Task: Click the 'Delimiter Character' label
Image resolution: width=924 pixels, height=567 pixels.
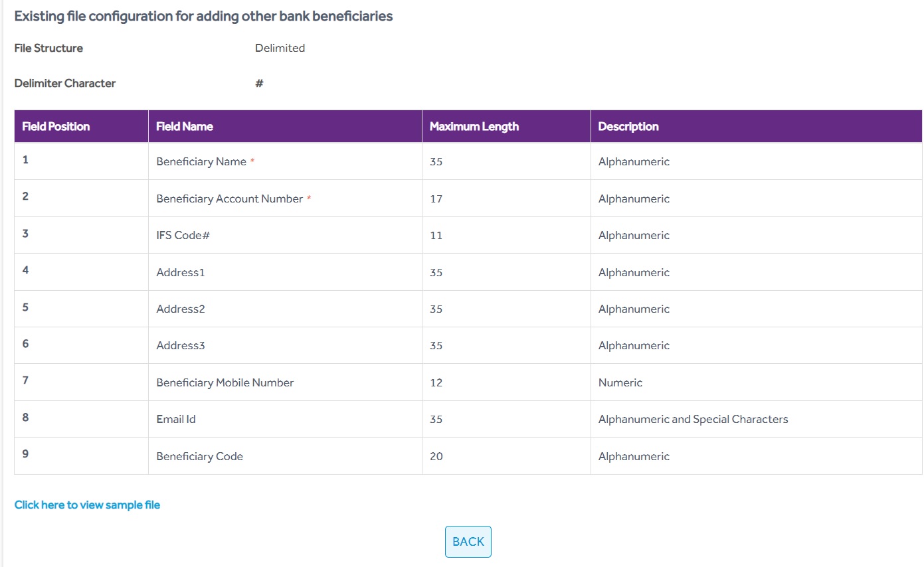Action: pyautogui.click(x=65, y=83)
